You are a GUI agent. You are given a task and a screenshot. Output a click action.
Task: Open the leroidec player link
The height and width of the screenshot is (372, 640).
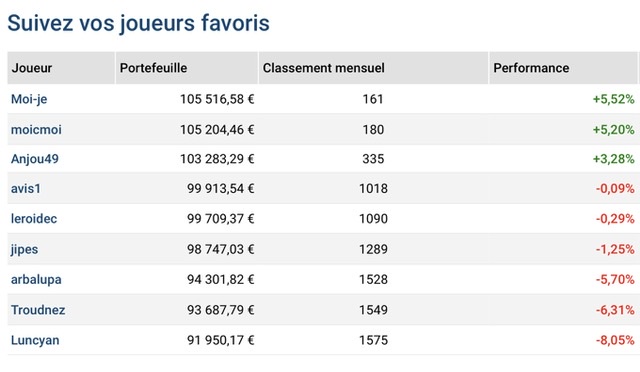34,218
